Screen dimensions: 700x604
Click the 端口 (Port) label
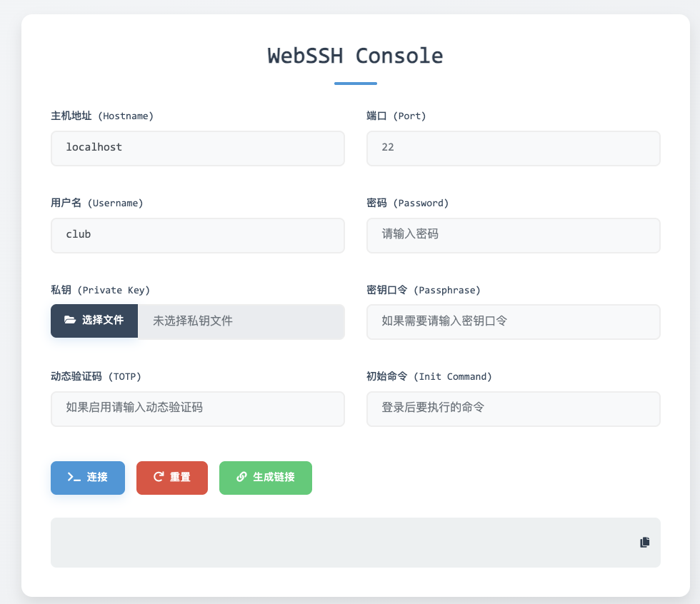click(396, 116)
